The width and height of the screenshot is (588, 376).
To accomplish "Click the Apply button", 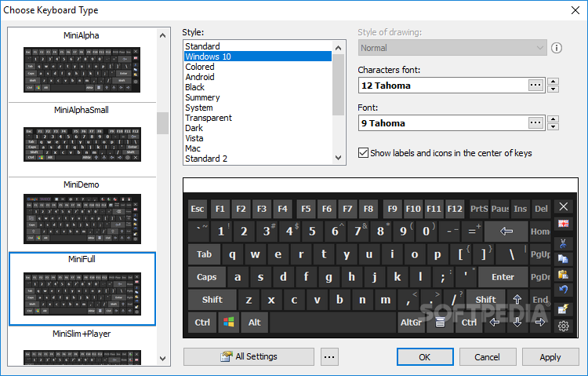I will pyautogui.click(x=550, y=357).
